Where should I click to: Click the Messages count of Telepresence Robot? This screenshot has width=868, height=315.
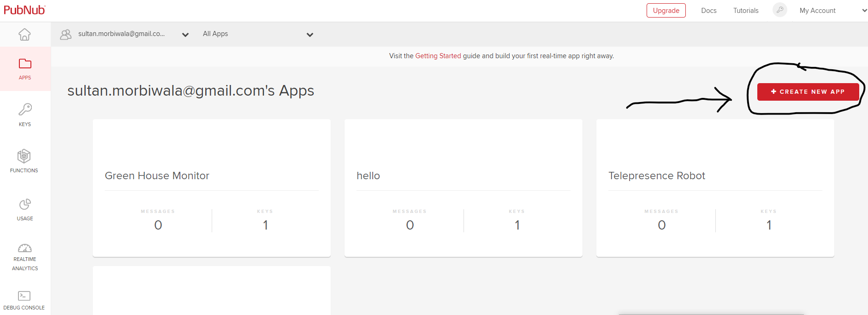point(662,225)
